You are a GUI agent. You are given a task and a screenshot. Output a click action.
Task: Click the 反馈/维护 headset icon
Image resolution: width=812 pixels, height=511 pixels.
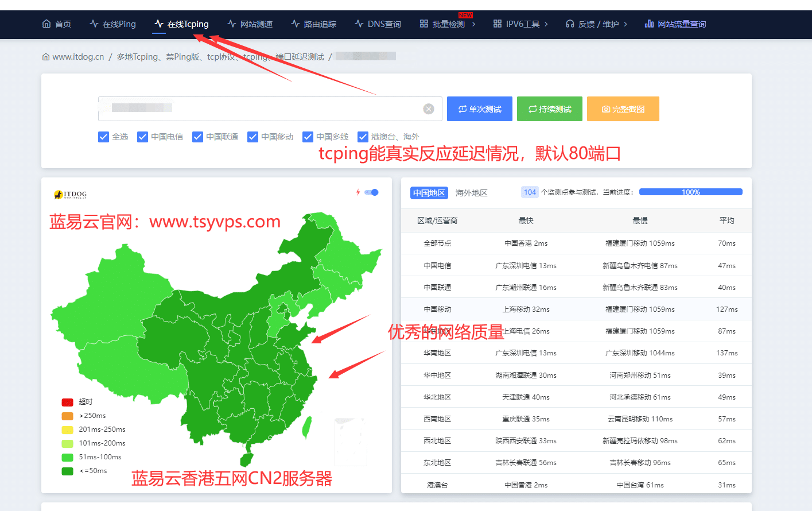(569, 24)
